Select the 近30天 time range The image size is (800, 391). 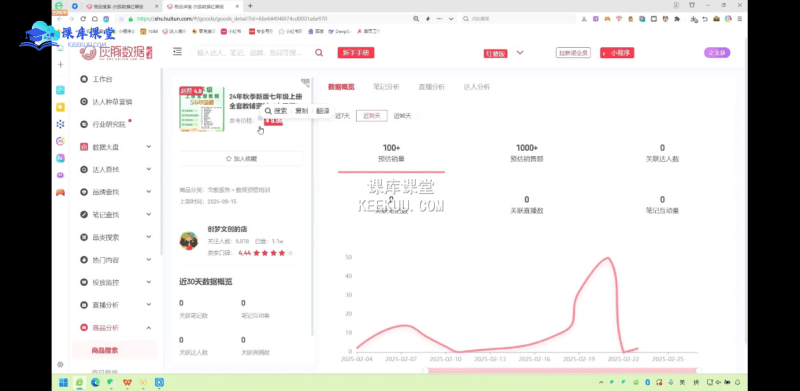pyautogui.click(x=371, y=116)
